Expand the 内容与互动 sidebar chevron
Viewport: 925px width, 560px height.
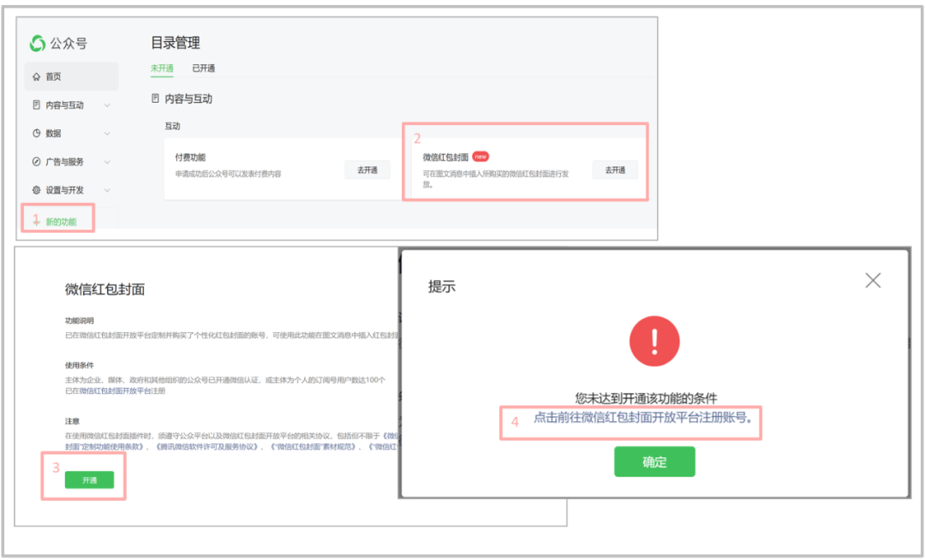107,105
